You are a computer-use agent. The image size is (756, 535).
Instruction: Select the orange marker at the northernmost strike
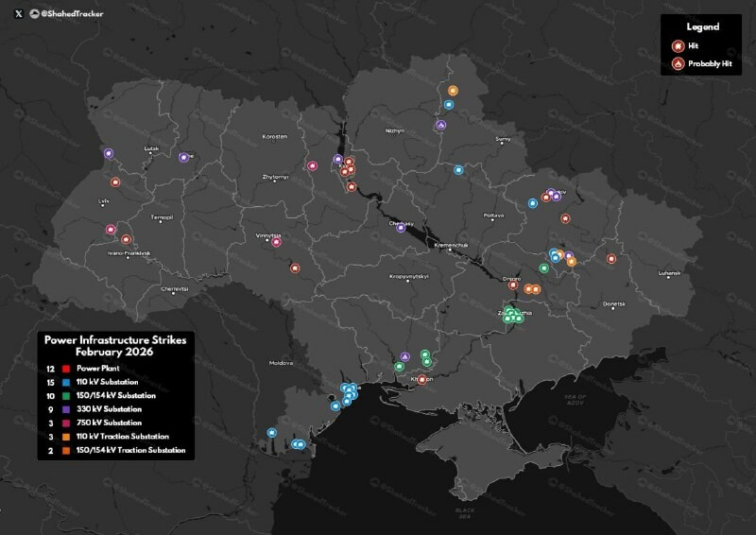(453, 91)
